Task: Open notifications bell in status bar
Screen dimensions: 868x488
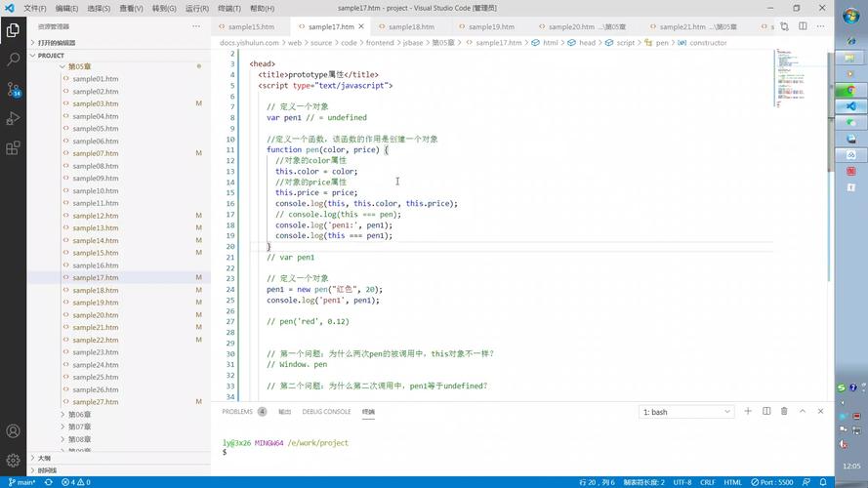Action: [x=823, y=482]
